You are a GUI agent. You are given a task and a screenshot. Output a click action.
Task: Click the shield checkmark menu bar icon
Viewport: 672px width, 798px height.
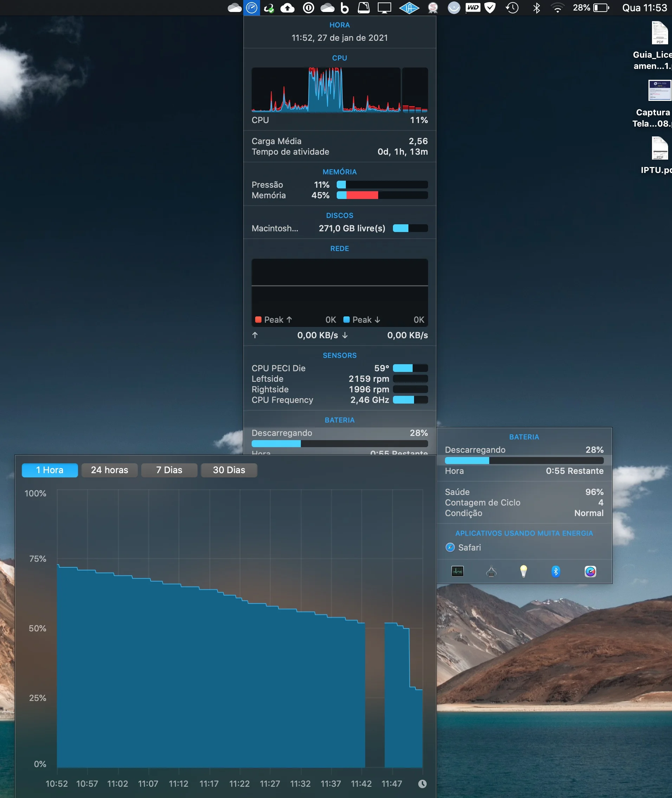click(x=490, y=8)
